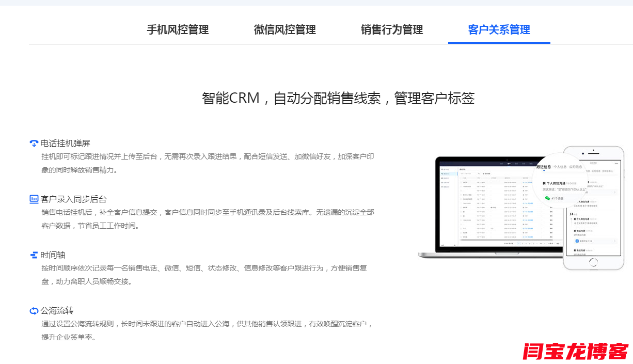Switch to the 微信风控管理 tab
Screen dimensions: 633x364
284,30
